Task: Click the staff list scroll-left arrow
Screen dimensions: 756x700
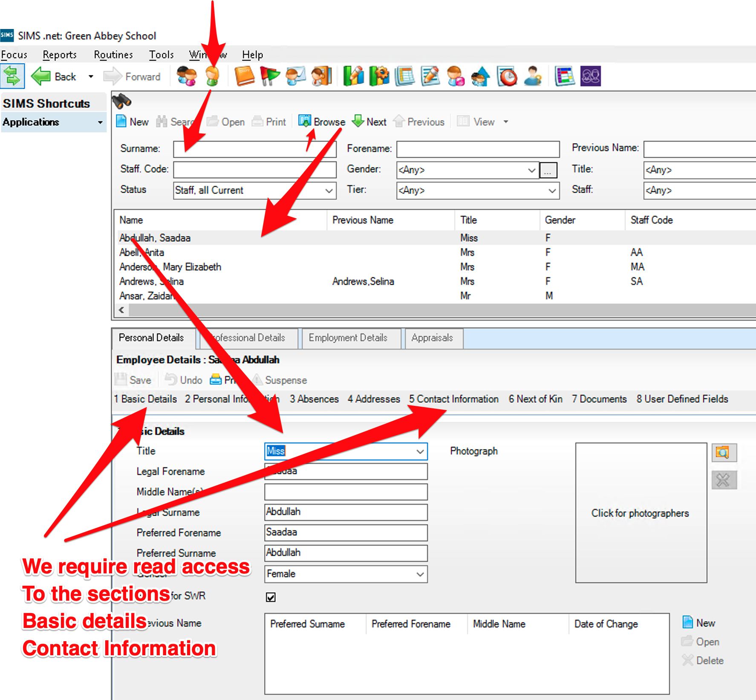Action: pyautogui.click(x=122, y=310)
